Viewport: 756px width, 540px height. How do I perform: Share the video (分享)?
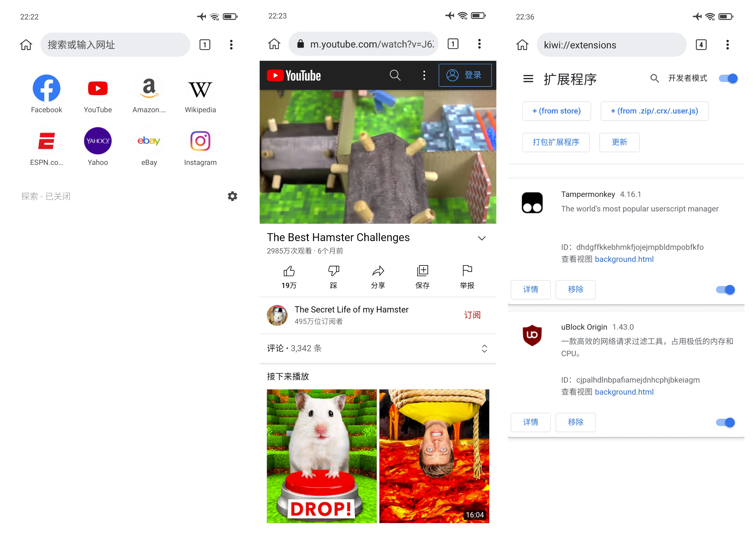click(x=378, y=277)
